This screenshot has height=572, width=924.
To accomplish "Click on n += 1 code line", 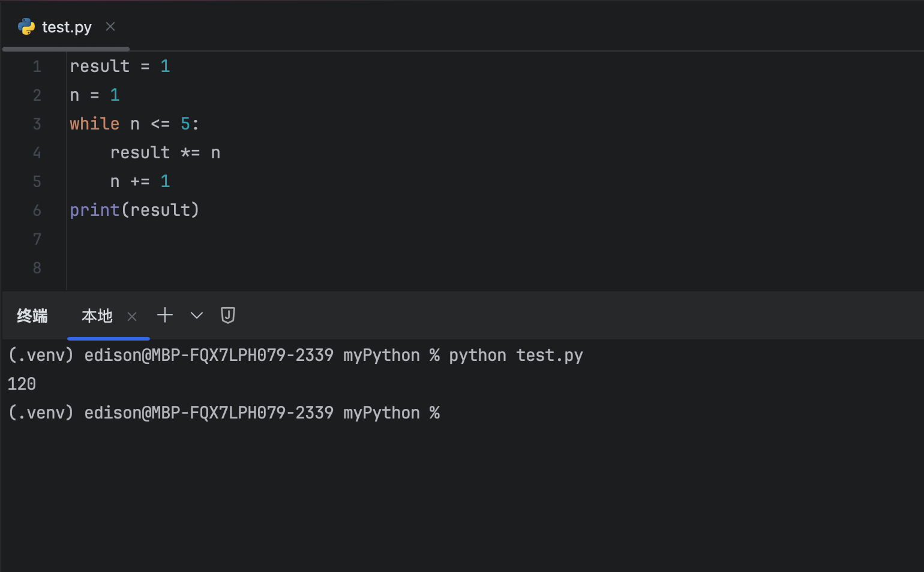I will click(140, 182).
